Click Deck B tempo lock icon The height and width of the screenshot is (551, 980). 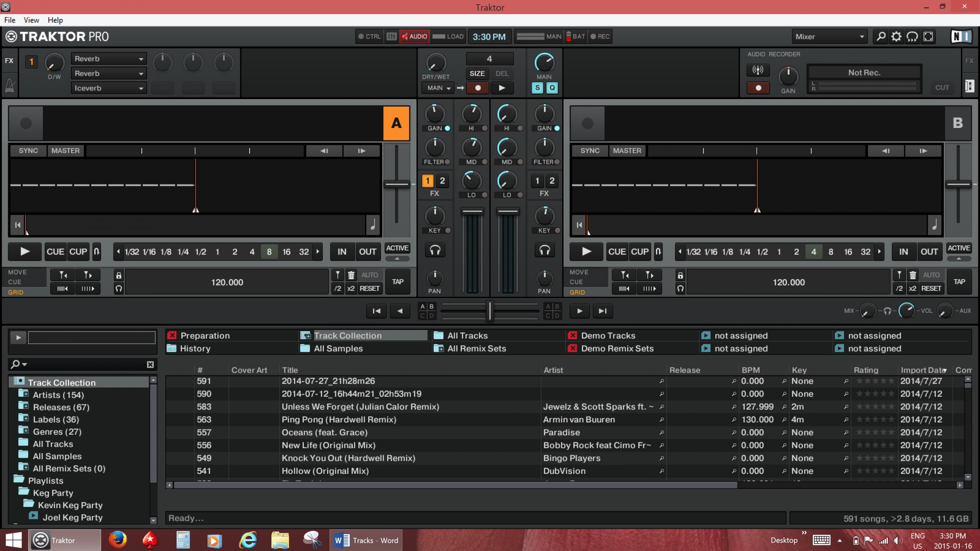680,275
